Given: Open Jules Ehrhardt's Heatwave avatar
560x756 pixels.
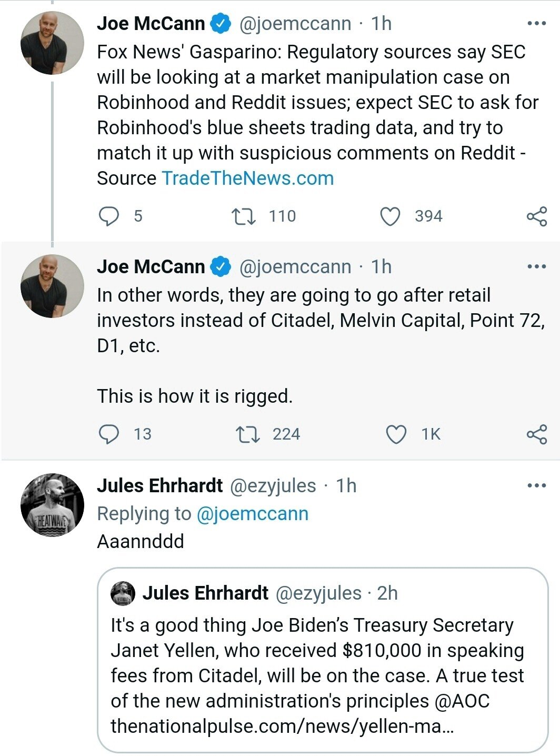Looking at the screenshot, I should click(x=52, y=505).
